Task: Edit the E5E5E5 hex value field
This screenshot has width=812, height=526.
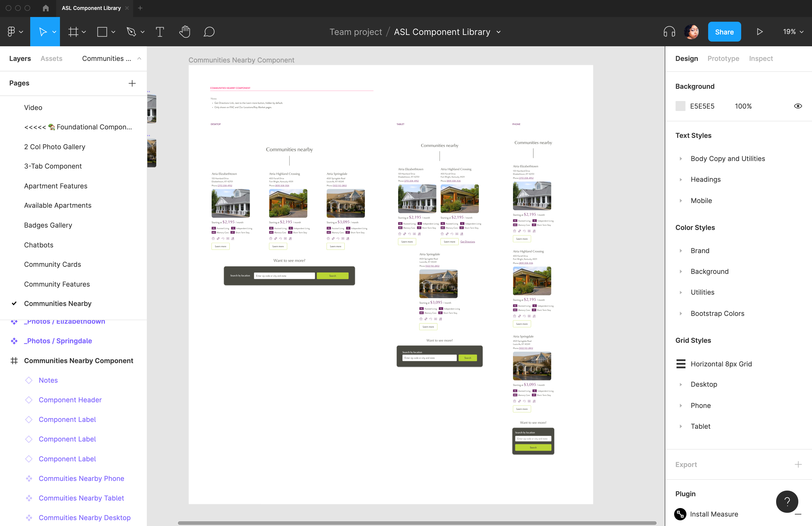Action: [x=702, y=106]
